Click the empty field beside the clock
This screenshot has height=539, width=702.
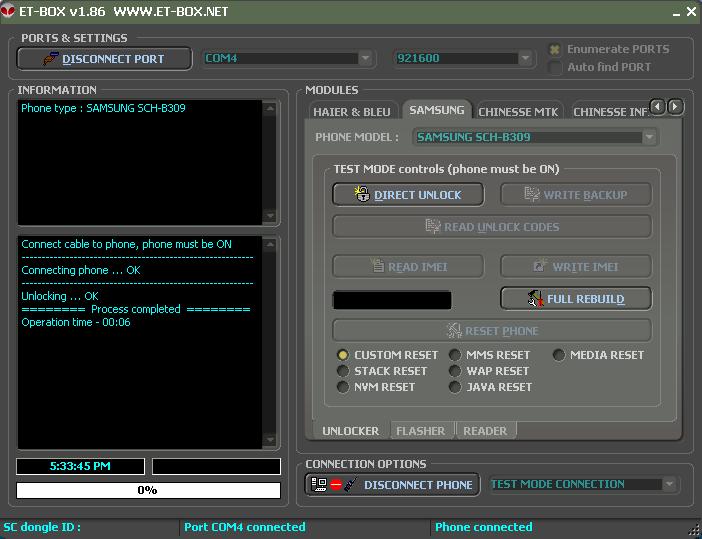coord(216,466)
